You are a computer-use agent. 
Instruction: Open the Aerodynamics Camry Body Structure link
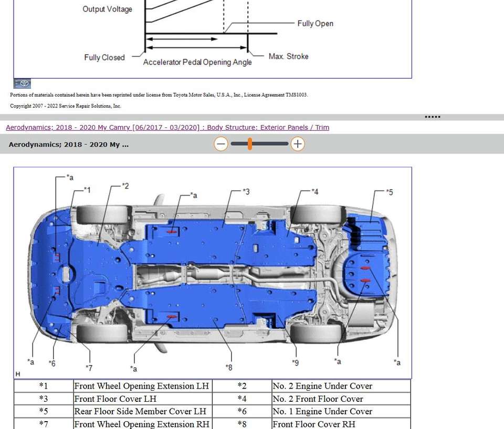coord(167,127)
